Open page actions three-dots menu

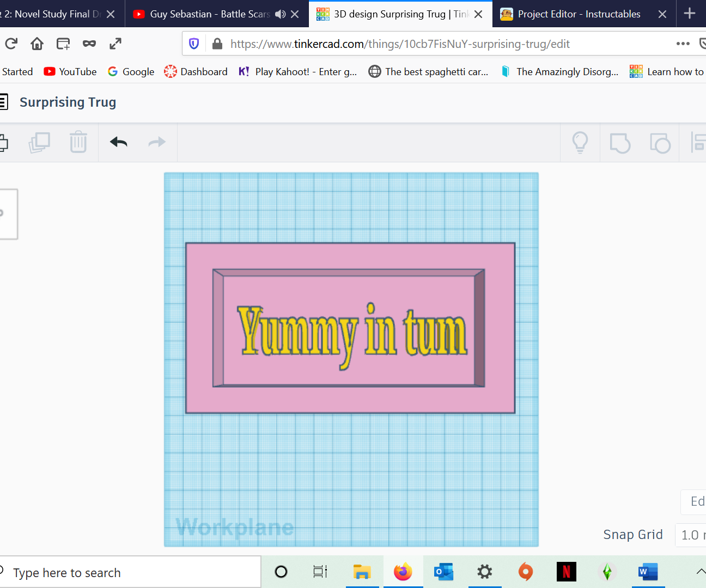point(683,44)
